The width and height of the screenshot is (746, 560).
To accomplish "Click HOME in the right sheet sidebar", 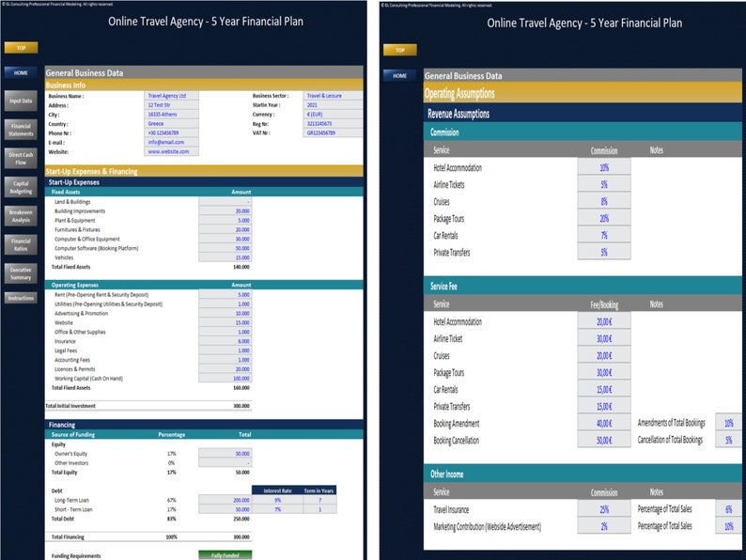I will click(x=399, y=75).
